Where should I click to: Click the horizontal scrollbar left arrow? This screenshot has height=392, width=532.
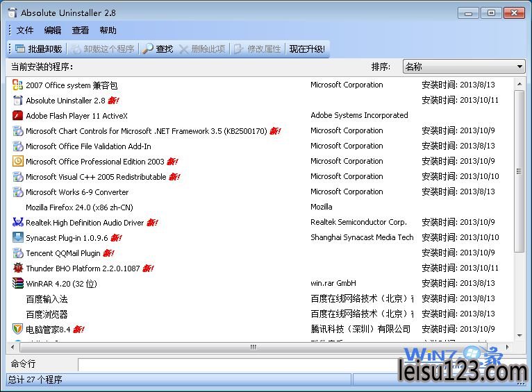(x=13, y=347)
